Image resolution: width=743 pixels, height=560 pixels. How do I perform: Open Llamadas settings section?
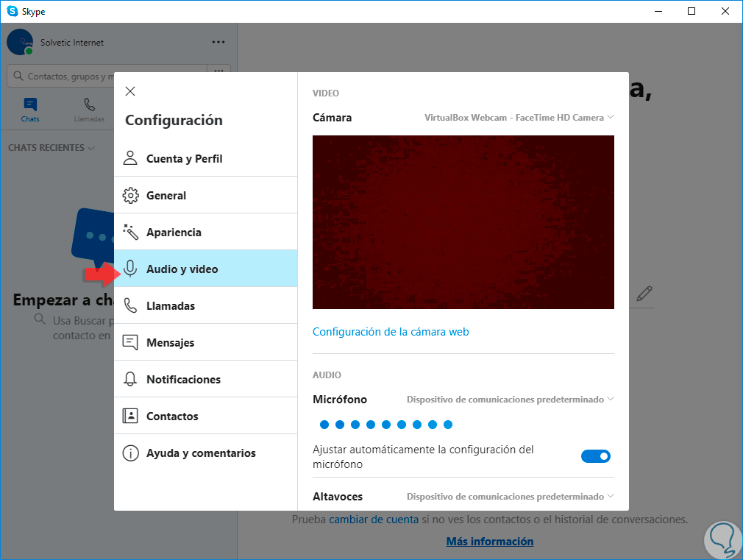206,305
